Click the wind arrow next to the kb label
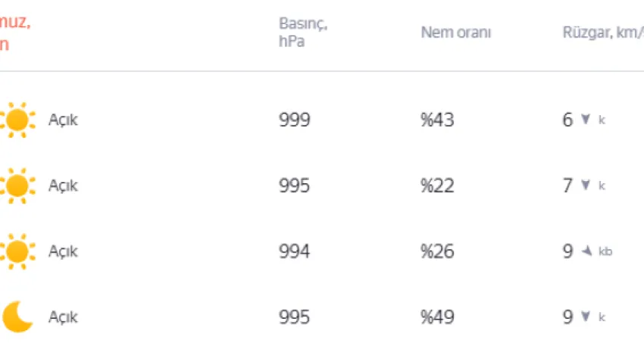The height and width of the screenshot is (362, 644). pyautogui.click(x=586, y=251)
